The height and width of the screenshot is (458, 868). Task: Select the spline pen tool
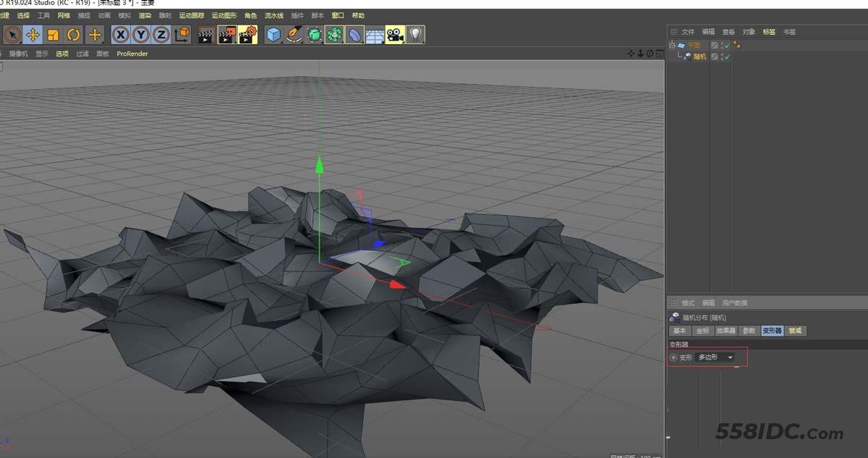[x=294, y=34]
